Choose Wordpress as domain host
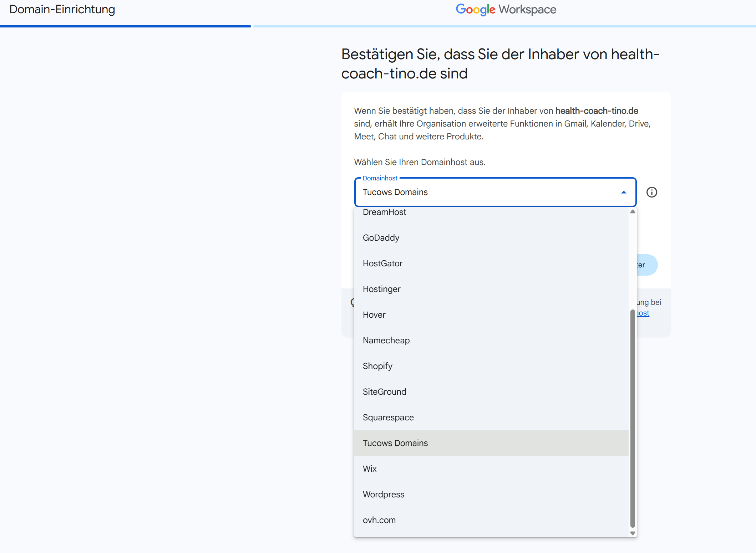Image resolution: width=756 pixels, height=553 pixels. [383, 495]
